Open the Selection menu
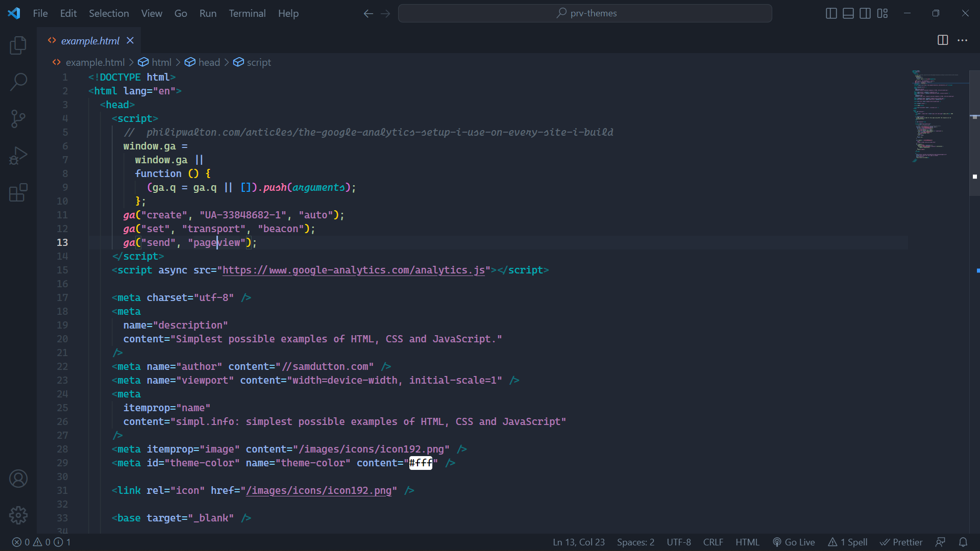980x551 pixels. [x=109, y=13]
